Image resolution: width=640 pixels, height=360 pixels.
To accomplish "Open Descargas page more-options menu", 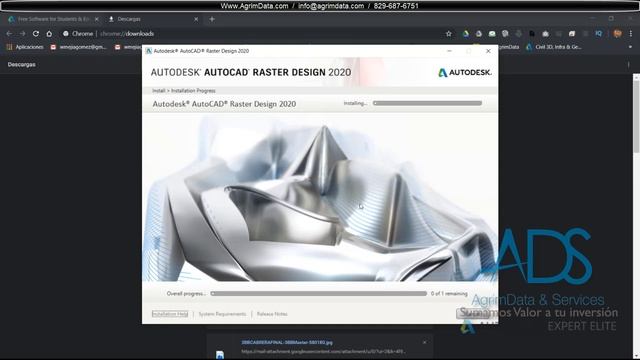I will click(629, 64).
